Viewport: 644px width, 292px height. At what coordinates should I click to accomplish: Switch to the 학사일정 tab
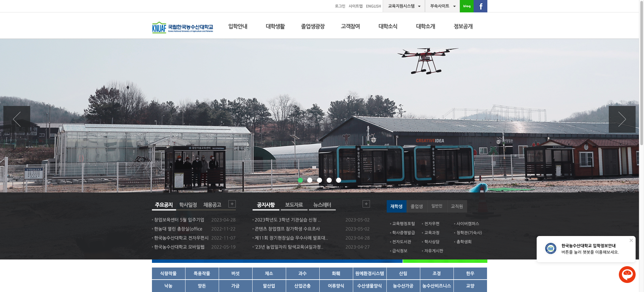(x=188, y=205)
